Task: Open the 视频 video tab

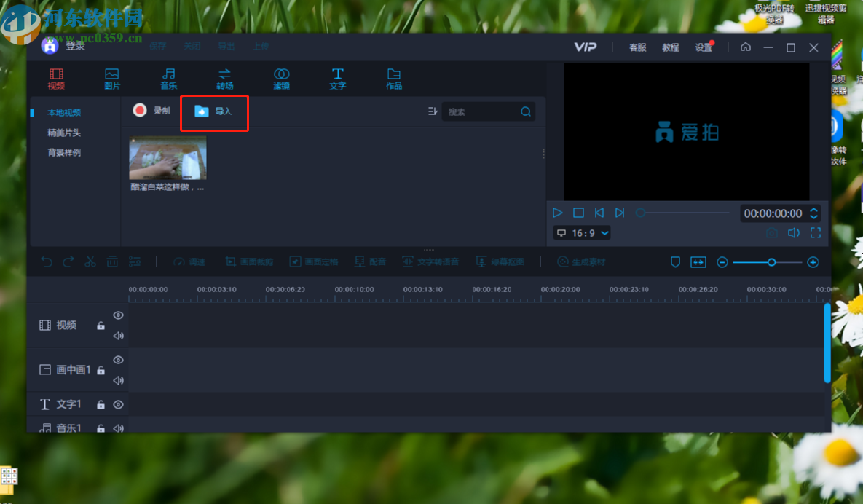Action: [x=56, y=79]
